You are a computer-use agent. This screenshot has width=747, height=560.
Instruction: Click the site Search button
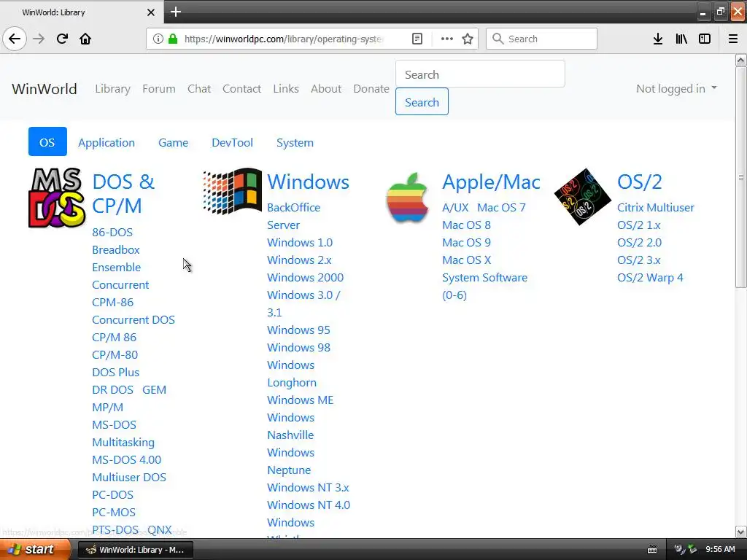click(x=422, y=101)
